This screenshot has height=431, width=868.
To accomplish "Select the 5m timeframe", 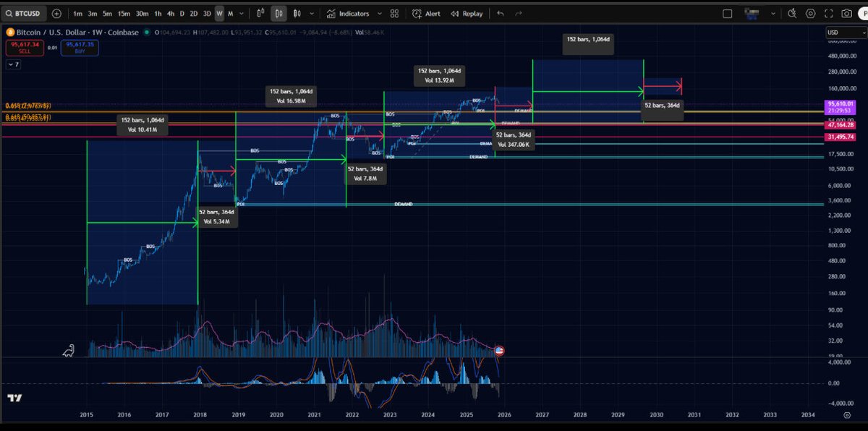I will pyautogui.click(x=107, y=14).
